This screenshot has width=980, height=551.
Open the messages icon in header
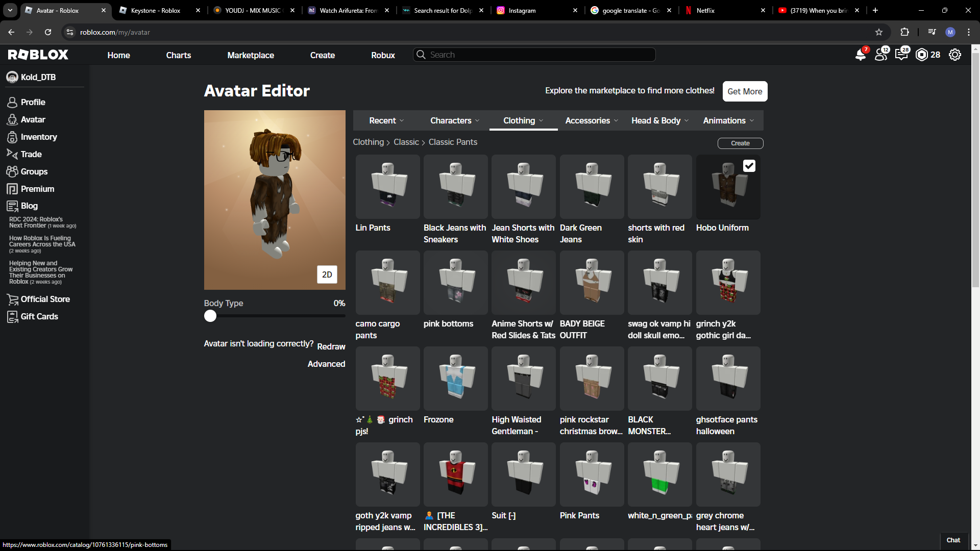click(x=901, y=55)
